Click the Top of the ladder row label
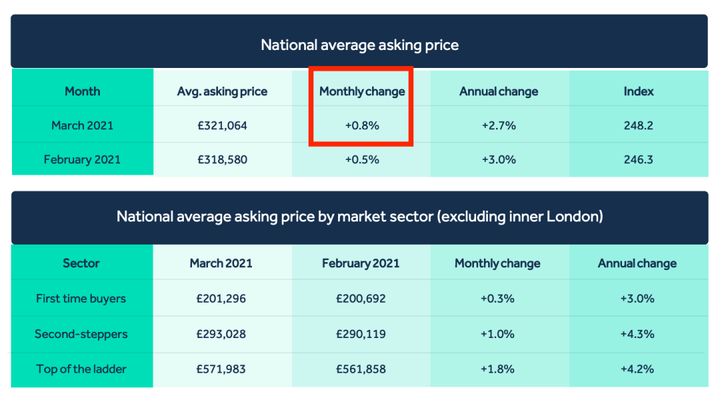 coord(81,369)
